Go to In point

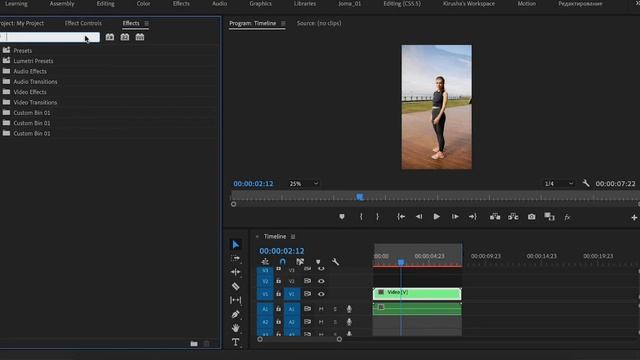coord(401,217)
